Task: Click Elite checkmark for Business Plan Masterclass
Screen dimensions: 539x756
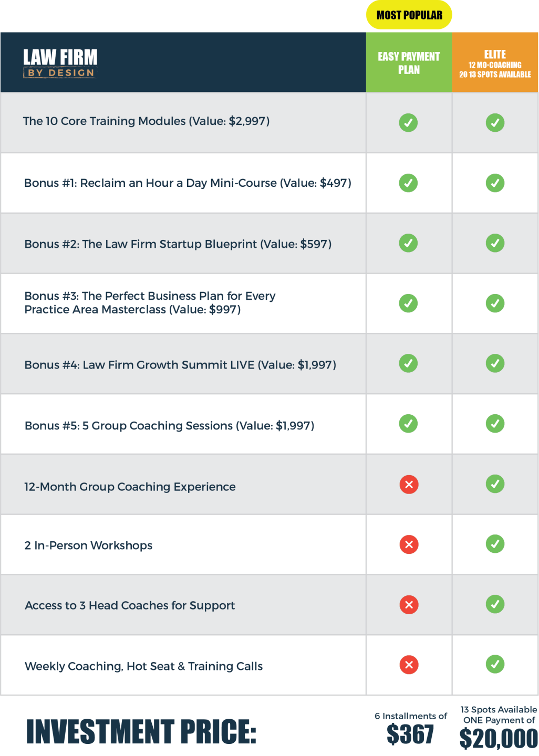Action: pos(495,303)
